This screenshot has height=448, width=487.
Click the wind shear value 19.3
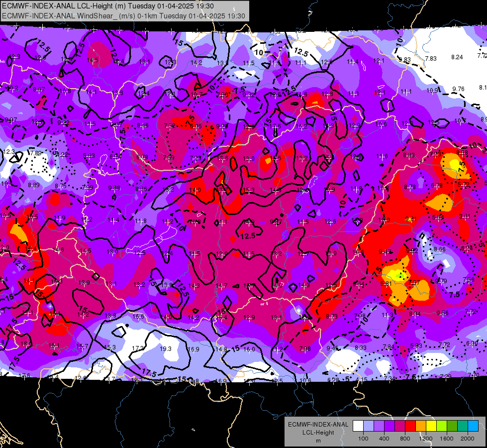tap(166, 349)
